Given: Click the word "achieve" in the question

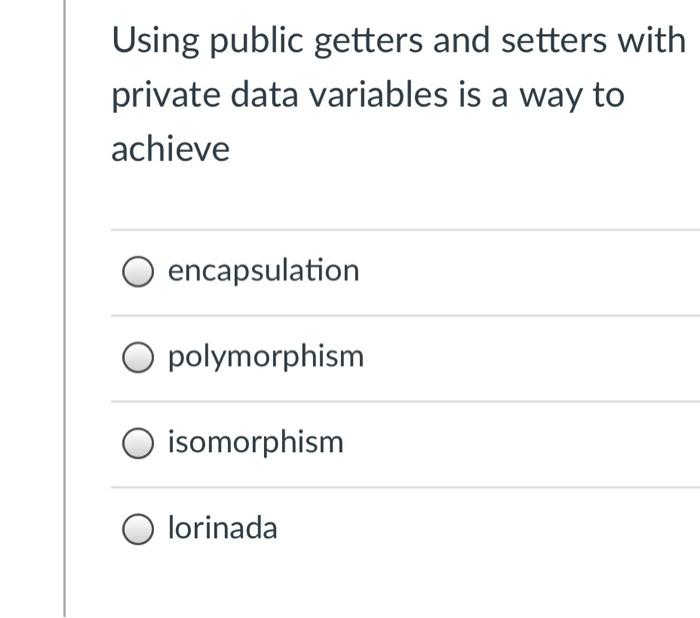Looking at the screenshot, I should tap(171, 149).
